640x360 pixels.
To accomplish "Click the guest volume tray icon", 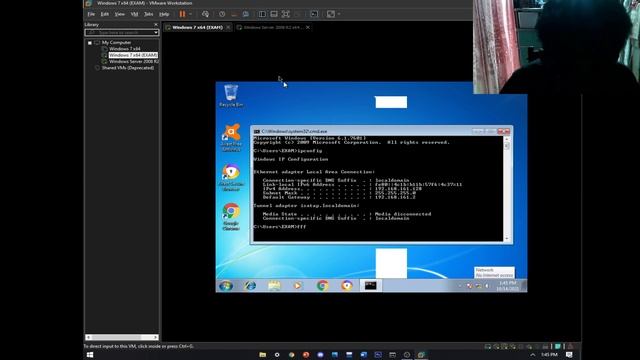I will [487, 286].
